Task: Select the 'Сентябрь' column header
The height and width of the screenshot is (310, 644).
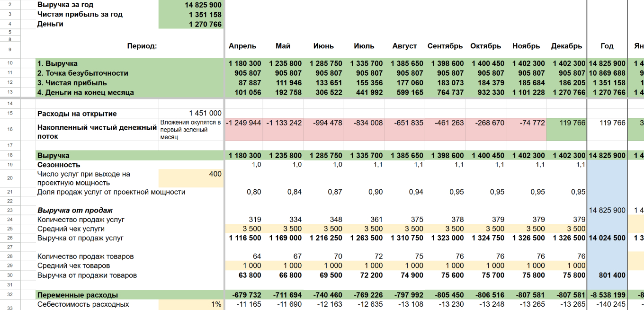Action: click(445, 46)
